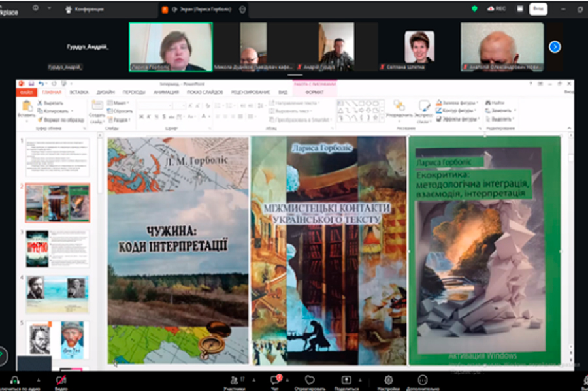Click Arrange (Упорядочить) icon
Viewport: 588px width, 392px height.
399,105
